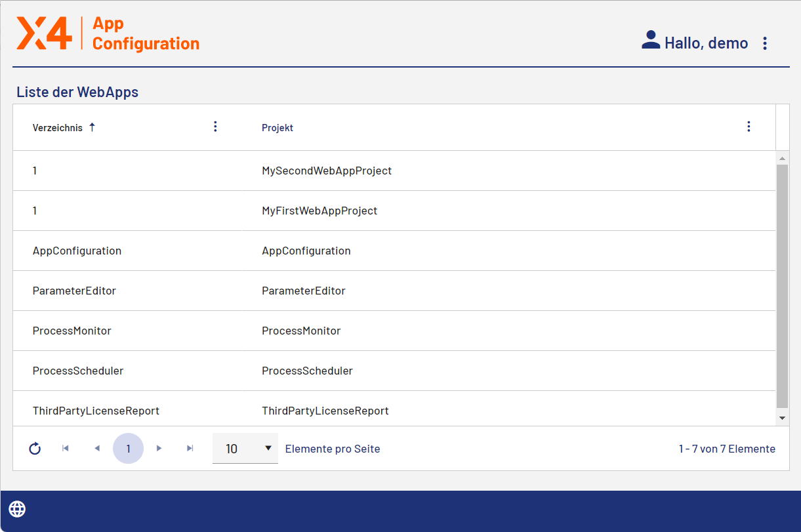The width and height of the screenshot is (801, 532).
Task: Expand the items per page dropdown
Action: pyautogui.click(x=245, y=449)
